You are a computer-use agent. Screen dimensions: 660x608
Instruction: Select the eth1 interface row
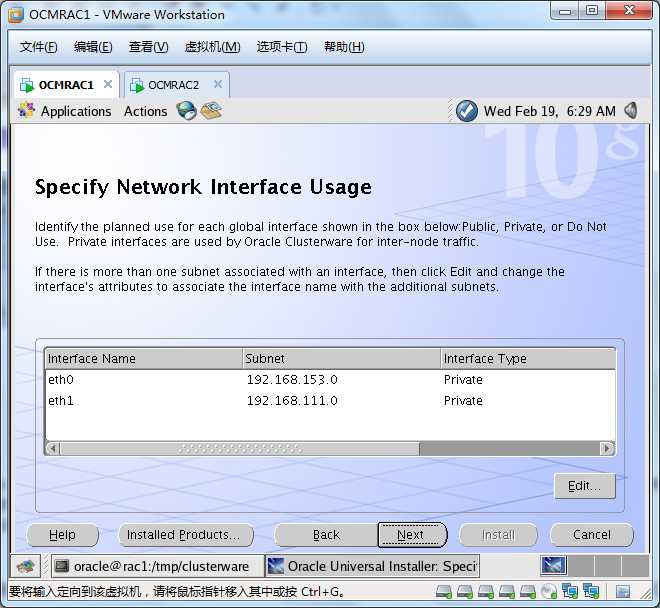[x=330, y=400]
